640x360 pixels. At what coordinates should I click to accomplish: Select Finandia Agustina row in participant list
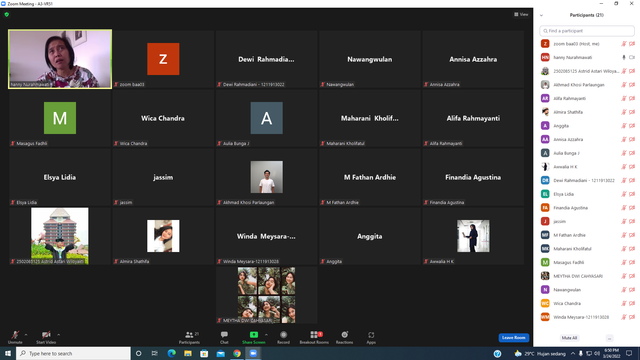click(x=587, y=208)
